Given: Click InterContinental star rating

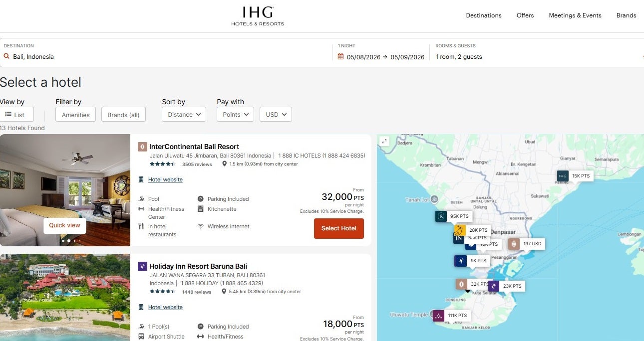Looking at the screenshot, I should click(162, 164).
